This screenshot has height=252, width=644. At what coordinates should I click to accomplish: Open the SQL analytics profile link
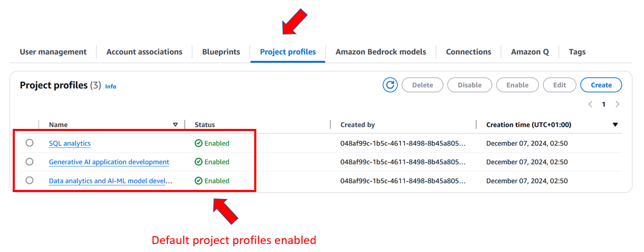click(x=70, y=143)
